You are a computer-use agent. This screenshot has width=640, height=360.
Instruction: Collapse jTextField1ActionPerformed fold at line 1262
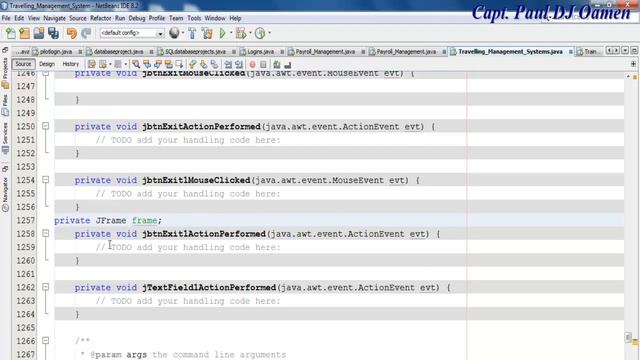pos(46,287)
